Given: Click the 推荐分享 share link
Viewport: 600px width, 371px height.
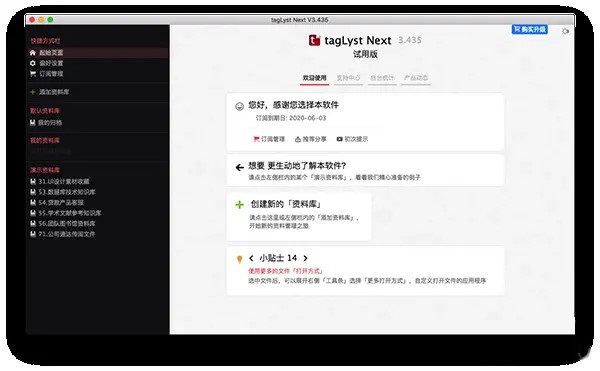Looking at the screenshot, I should 310,139.
